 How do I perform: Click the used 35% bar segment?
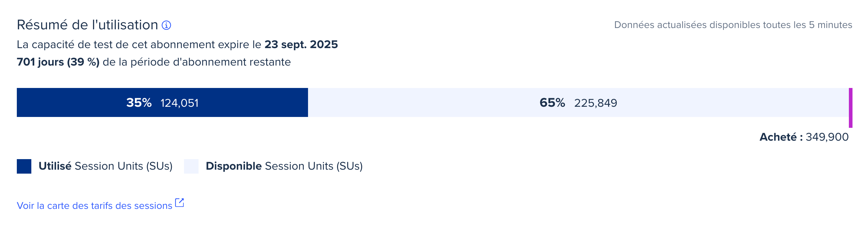point(162,103)
